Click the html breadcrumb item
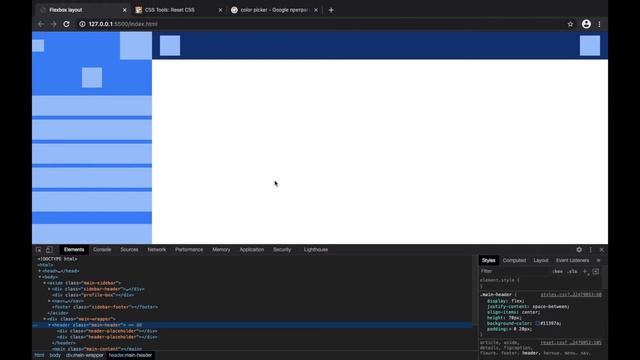 39,356
